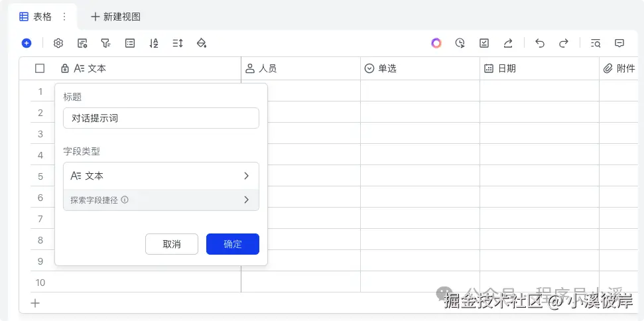644x321 pixels.
Task: Open the form checkbox icon in toolbar
Action: (x=484, y=43)
